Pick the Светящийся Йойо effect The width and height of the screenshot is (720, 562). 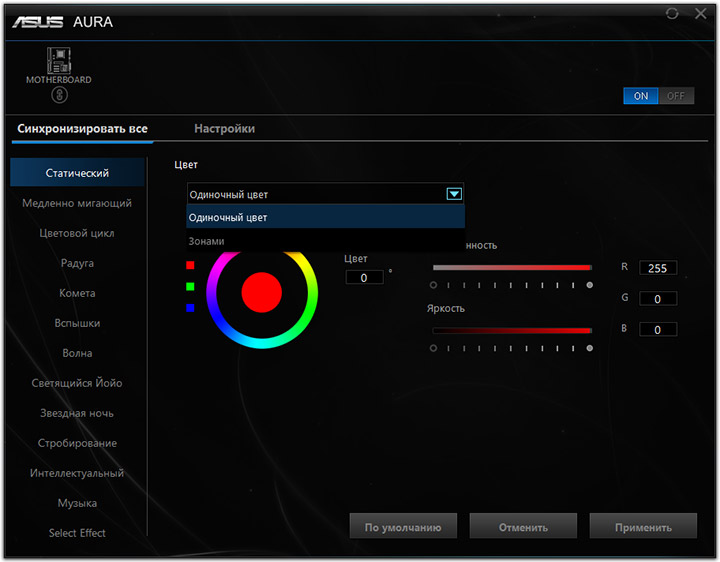[x=77, y=383]
